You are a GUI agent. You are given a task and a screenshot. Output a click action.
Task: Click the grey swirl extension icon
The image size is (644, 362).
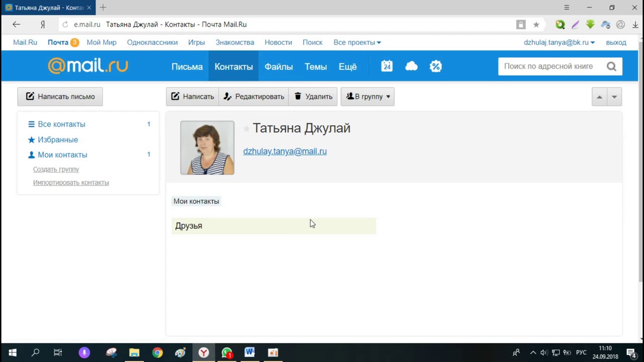tap(620, 24)
